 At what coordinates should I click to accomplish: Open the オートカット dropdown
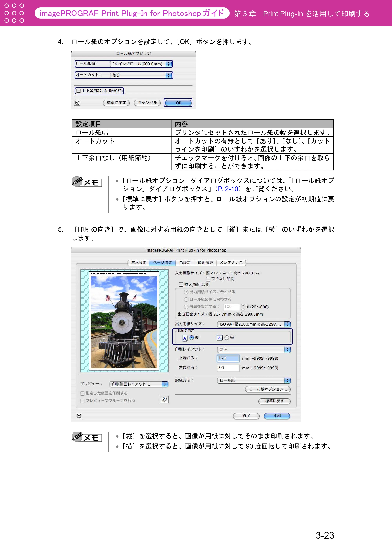pyautogui.click(x=141, y=75)
